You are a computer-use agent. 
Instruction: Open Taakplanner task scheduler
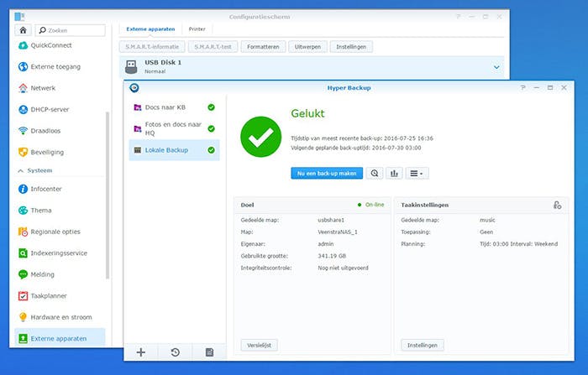point(42,295)
